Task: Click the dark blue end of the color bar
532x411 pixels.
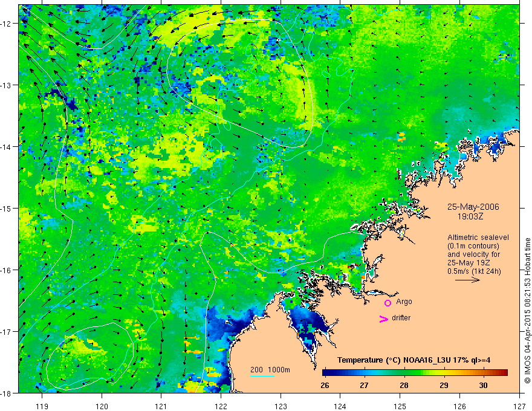Action: [325, 372]
